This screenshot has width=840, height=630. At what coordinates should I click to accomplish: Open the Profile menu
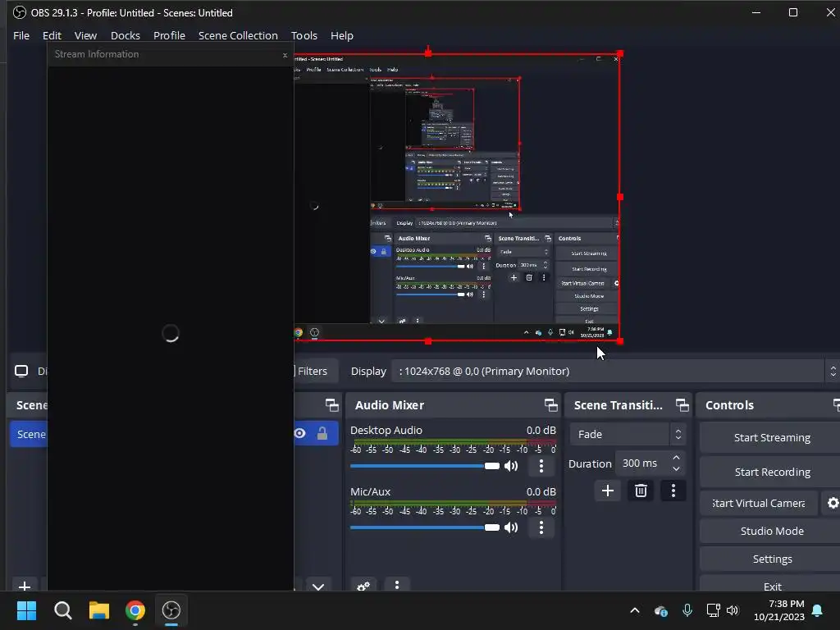[x=169, y=35]
